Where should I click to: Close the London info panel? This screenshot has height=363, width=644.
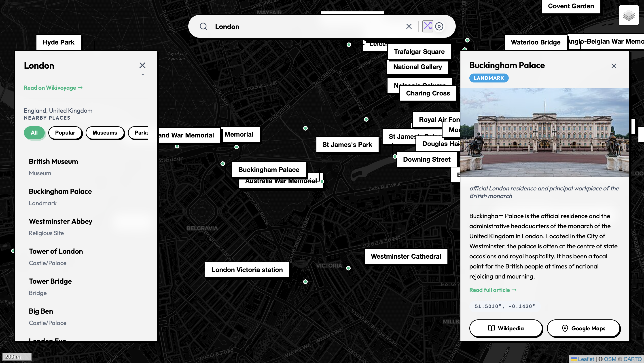[x=142, y=65]
